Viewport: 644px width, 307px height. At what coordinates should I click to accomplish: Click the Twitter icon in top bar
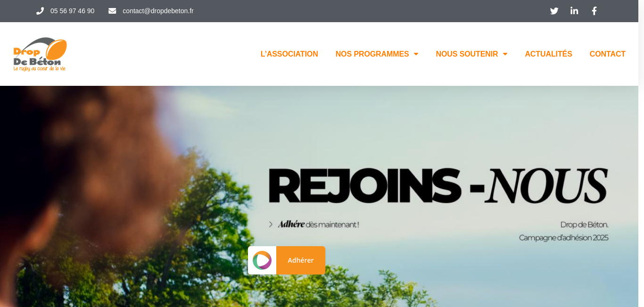click(x=554, y=11)
